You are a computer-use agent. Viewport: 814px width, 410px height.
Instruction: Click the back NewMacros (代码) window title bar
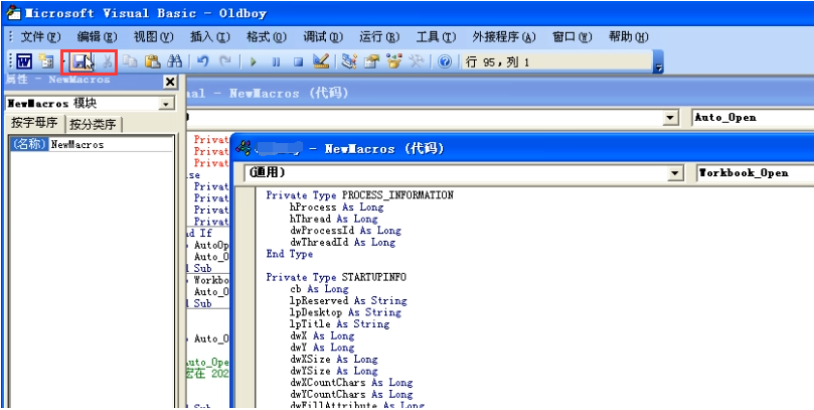[x=500, y=93]
